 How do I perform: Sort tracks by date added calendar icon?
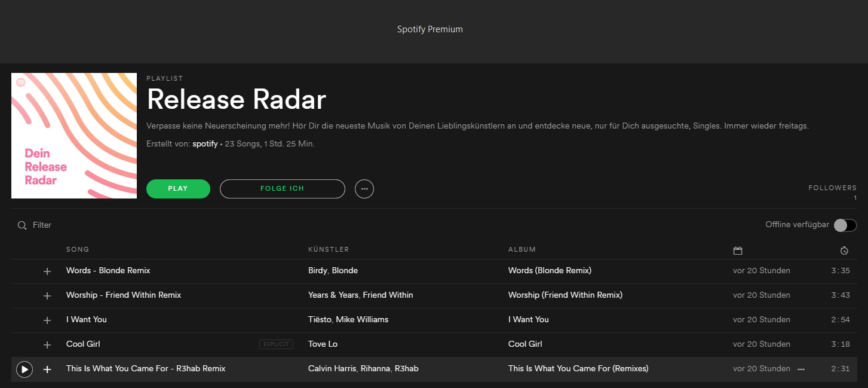[x=738, y=250]
